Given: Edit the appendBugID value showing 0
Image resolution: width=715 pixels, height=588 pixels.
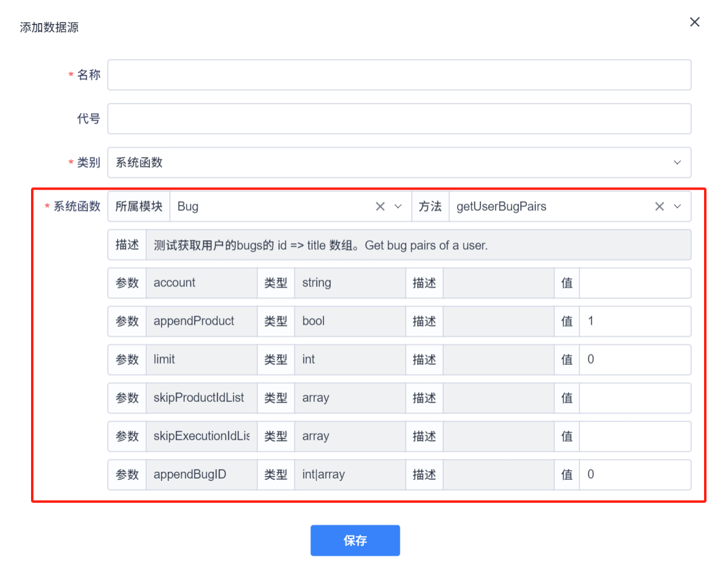Looking at the screenshot, I should [635, 474].
